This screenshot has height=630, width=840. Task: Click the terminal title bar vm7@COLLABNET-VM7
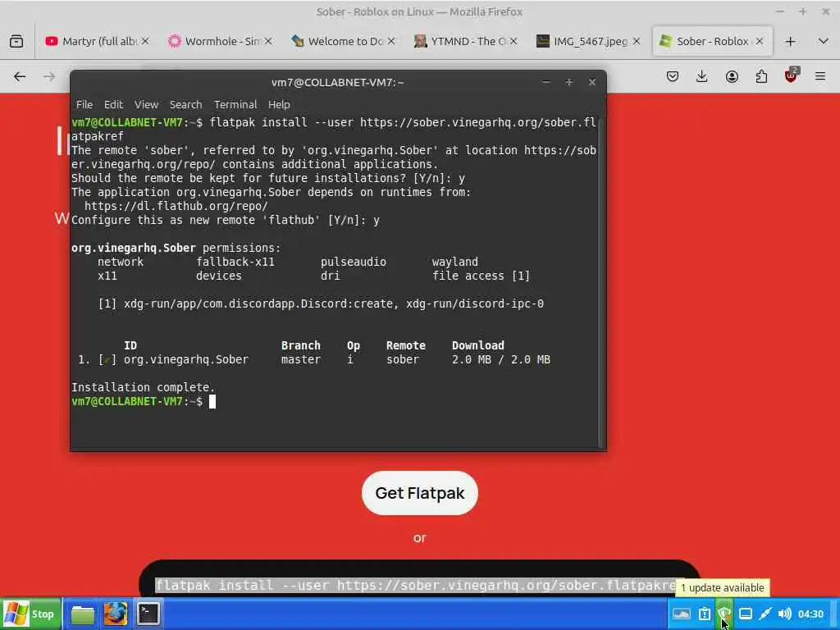coord(337,82)
